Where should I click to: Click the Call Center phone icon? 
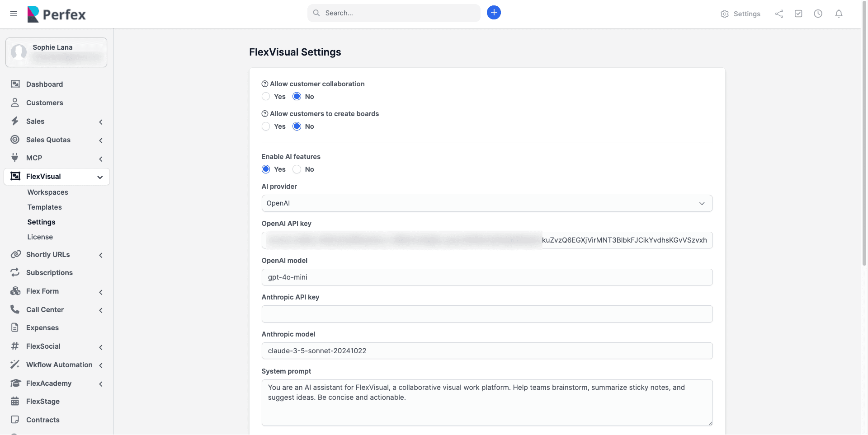15,309
